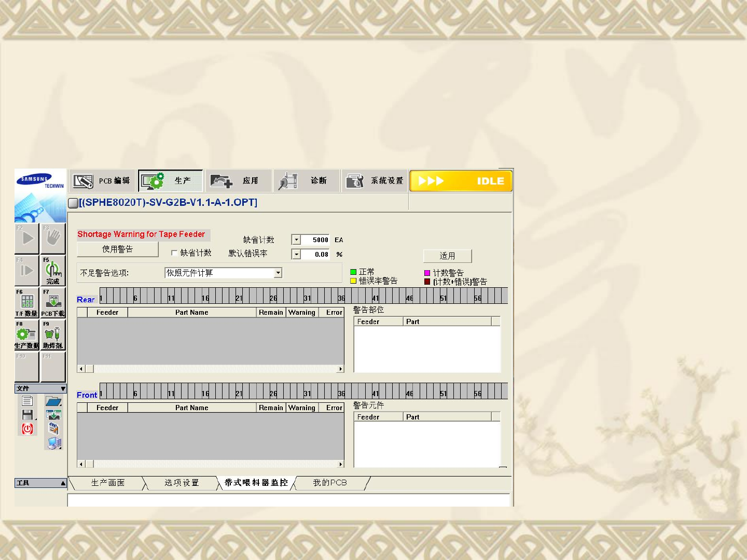Screen dimensions: 747x560
Task: Open the 默认错误率 value dropdown arrow
Action: click(296, 254)
